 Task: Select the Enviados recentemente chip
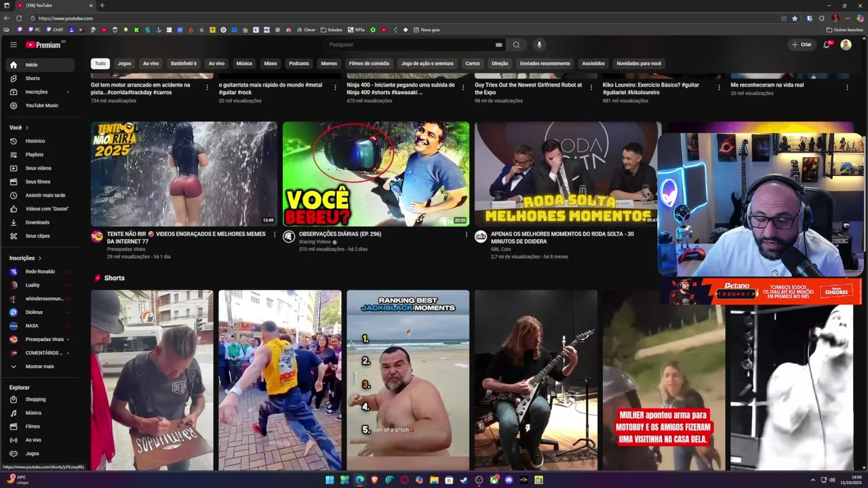tap(545, 64)
